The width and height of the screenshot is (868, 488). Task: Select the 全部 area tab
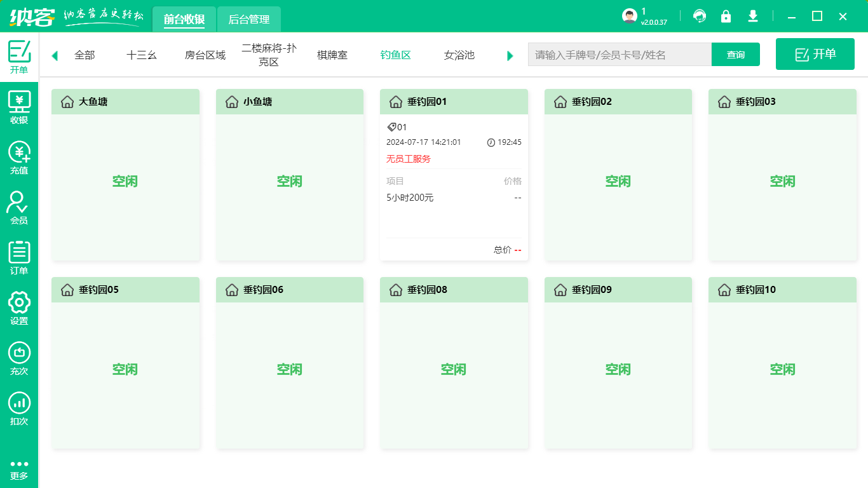click(x=85, y=55)
